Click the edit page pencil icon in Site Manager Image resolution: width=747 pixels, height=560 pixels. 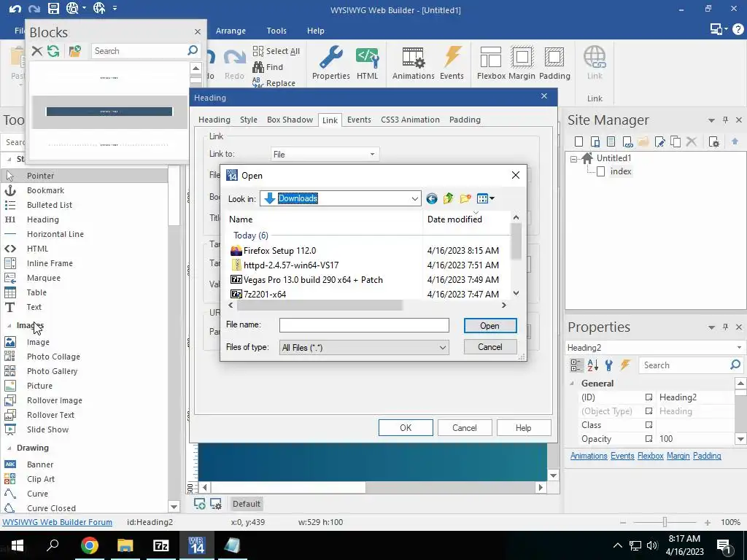click(659, 141)
